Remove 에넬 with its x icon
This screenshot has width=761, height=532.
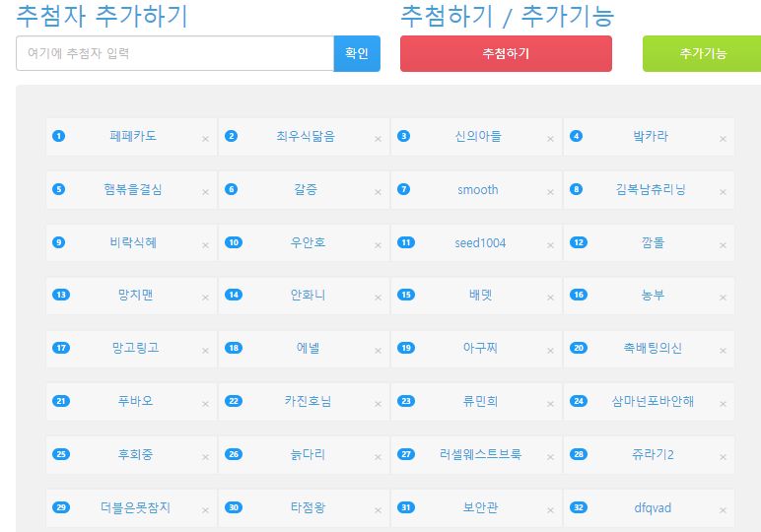click(x=378, y=351)
